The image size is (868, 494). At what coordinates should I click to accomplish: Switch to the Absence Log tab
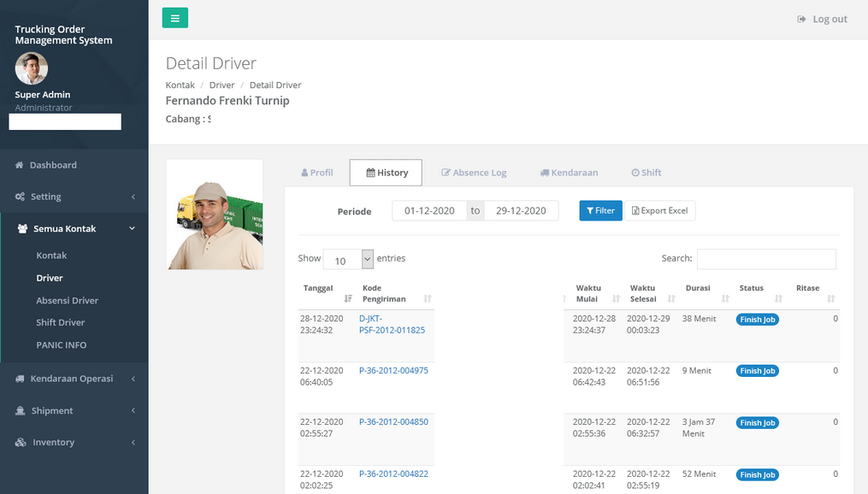click(x=474, y=173)
